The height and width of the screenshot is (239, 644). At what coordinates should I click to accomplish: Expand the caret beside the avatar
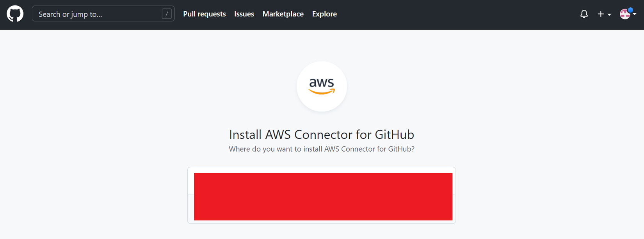[x=635, y=14]
